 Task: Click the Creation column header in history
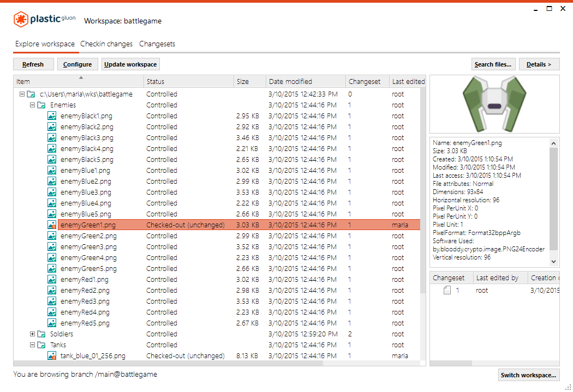[544, 278]
